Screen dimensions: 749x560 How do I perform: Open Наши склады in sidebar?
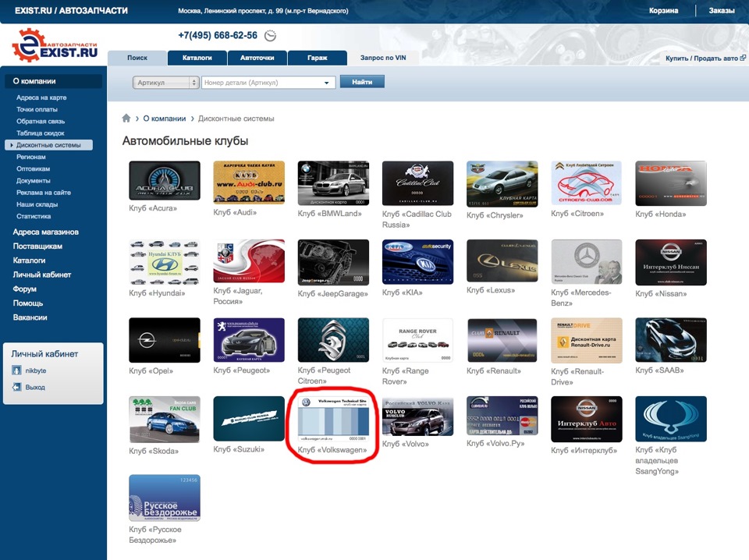(x=37, y=204)
